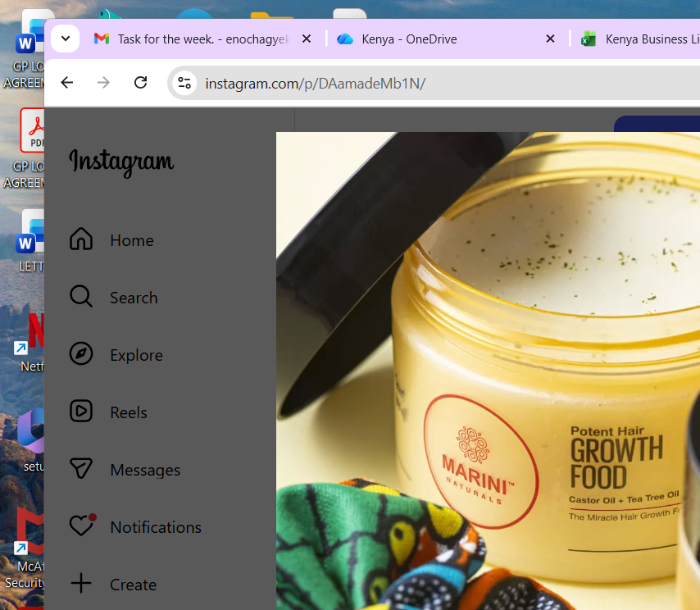
Task: Open the tab search dropdown chevron
Action: pos(66,39)
